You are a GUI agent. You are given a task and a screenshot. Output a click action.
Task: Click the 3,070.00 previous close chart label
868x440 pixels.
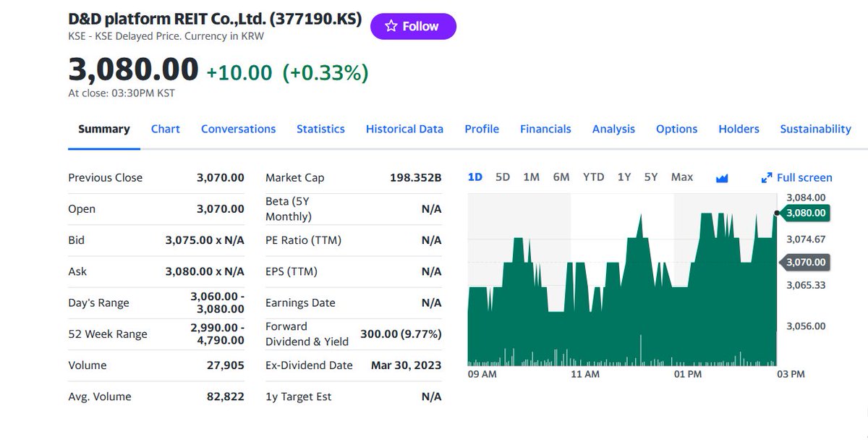[x=805, y=262]
